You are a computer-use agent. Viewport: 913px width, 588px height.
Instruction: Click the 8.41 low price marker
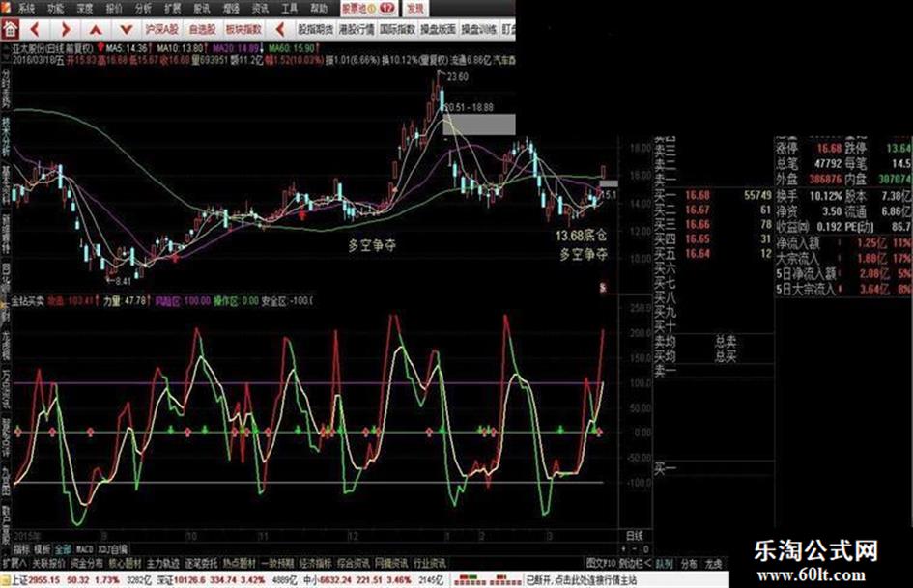tap(123, 281)
